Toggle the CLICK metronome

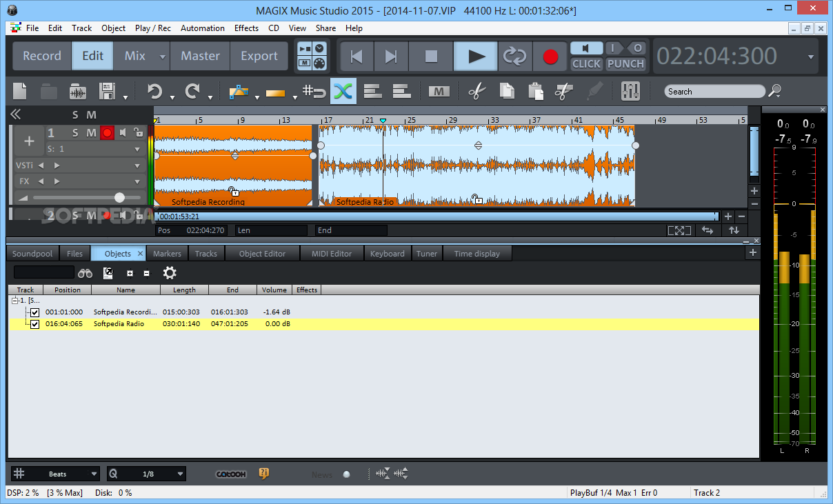pos(587,64)
